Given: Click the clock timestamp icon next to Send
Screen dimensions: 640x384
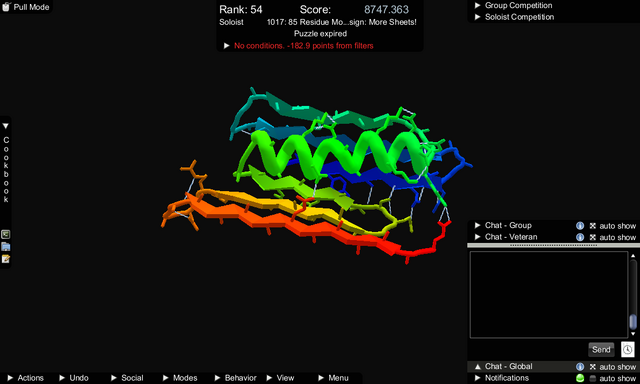Looking at the screenshot, I should coord(627,349).
